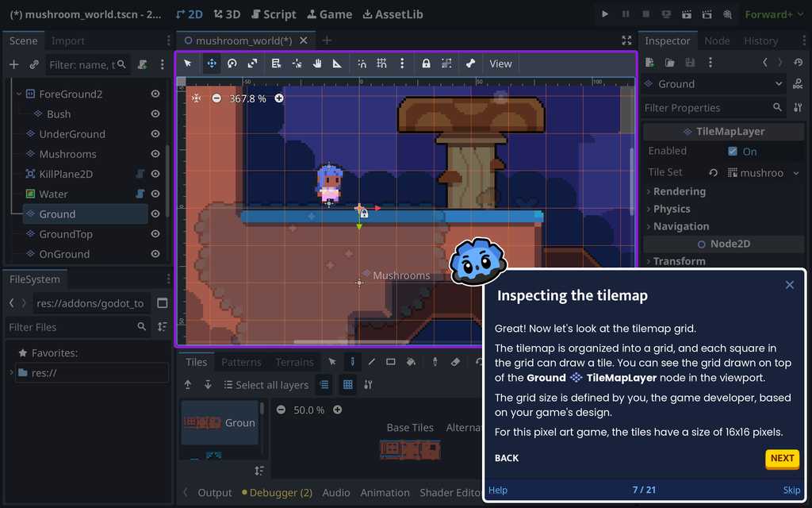Select the Pan mode hand tool
Image resolution: width=812 pixels, height=508 pixels.
click(x=317, y=63)
